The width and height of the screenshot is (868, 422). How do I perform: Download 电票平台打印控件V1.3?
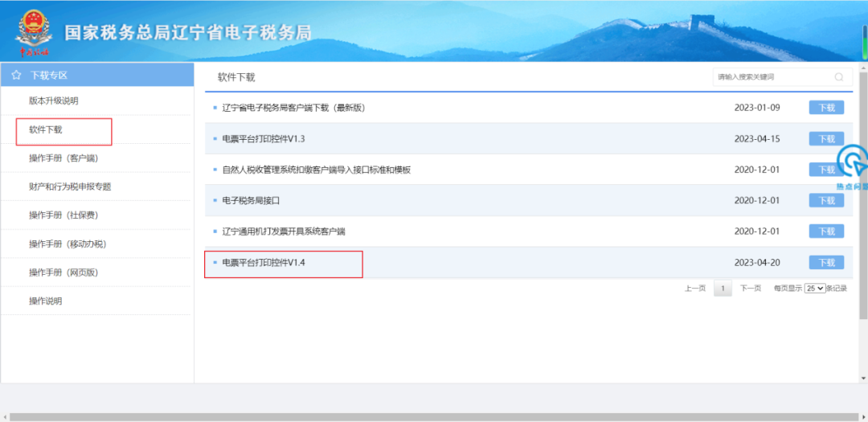pos(826,138)
